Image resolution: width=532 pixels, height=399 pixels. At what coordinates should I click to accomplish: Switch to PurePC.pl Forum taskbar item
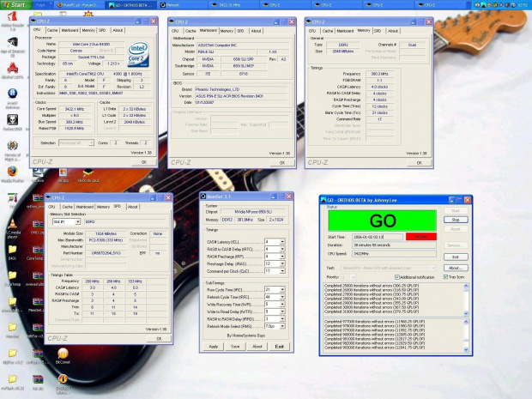pyautogui.click(x=79, y=5)
